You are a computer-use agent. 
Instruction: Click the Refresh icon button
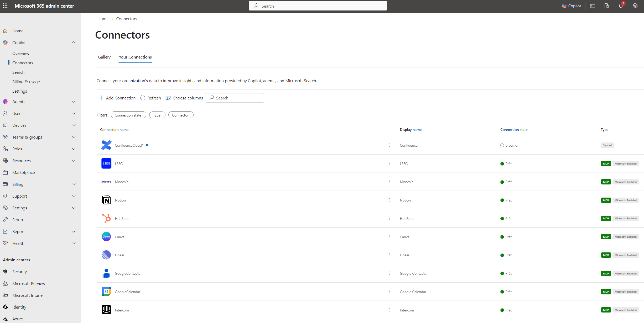[x=143, y=98]
